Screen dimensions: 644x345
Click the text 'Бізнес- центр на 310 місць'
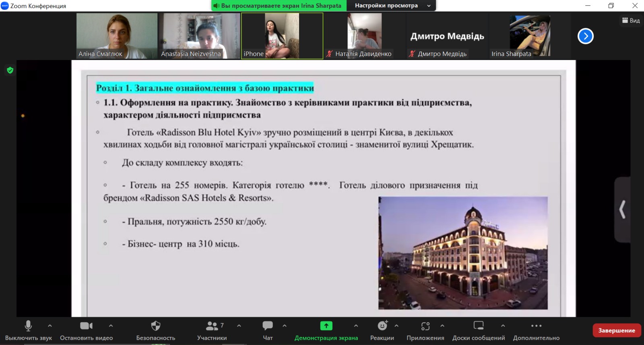[183, 244]
